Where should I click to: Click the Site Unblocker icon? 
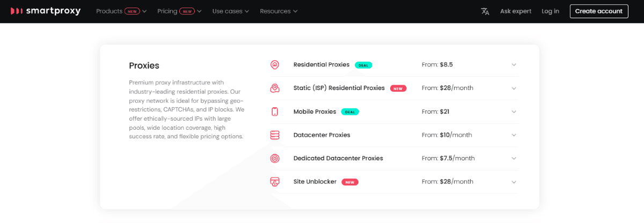pos(275,182)
